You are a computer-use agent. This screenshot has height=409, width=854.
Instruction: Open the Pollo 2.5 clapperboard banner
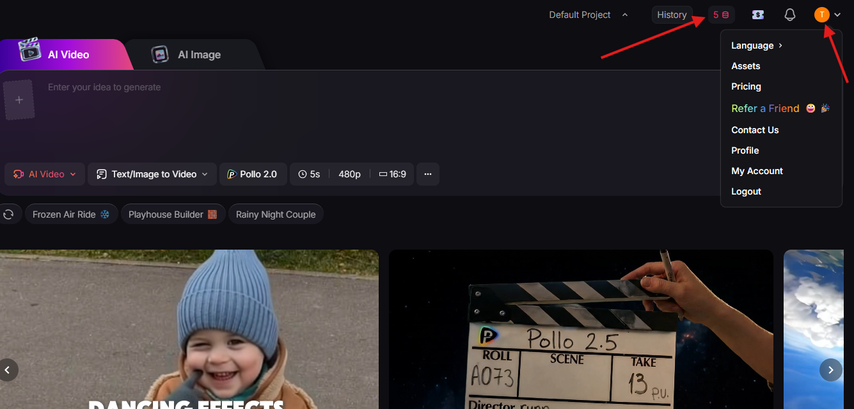(x=581, y=329)
